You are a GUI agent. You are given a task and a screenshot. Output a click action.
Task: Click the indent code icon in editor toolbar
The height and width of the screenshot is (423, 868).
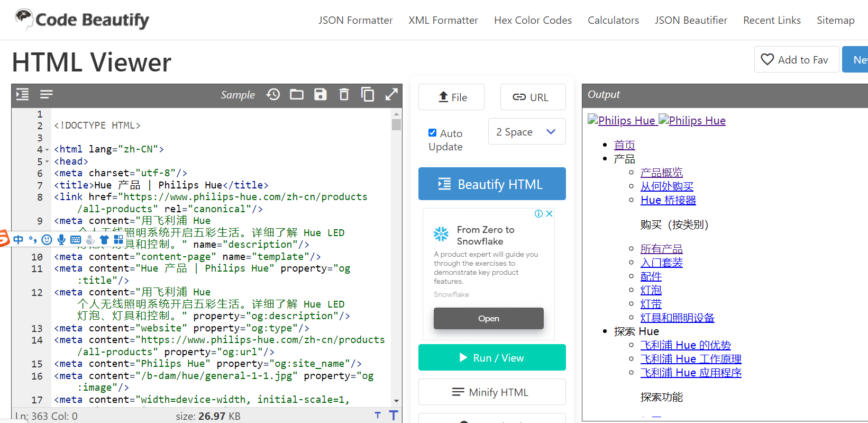[22, 95]
